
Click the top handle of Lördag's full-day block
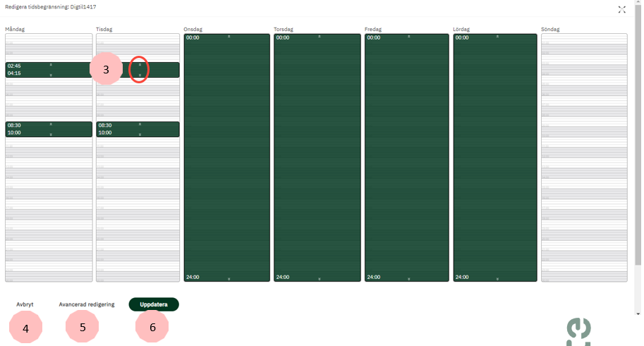(x=497, y=37)
